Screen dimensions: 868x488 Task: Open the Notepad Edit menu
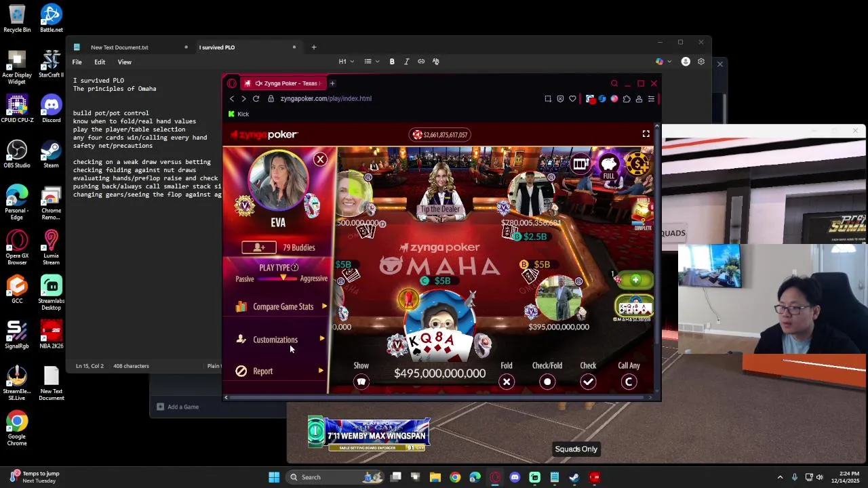(100, 62)
